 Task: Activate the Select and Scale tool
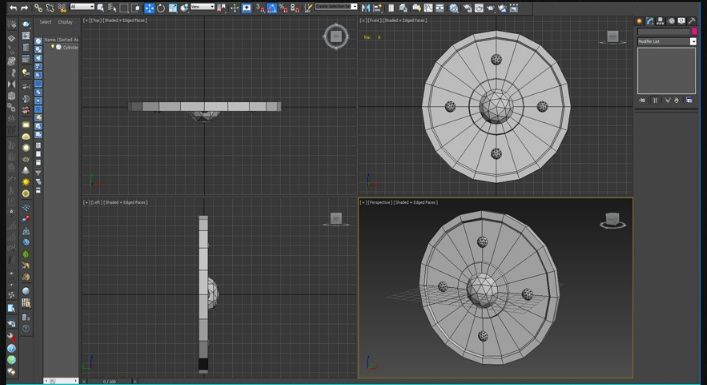[173, 8]
